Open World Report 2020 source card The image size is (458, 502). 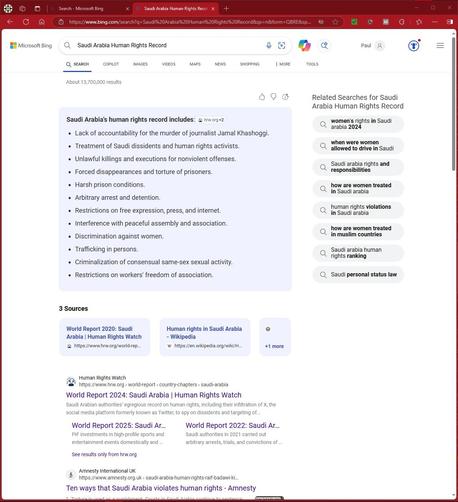[x=105, y=337]
